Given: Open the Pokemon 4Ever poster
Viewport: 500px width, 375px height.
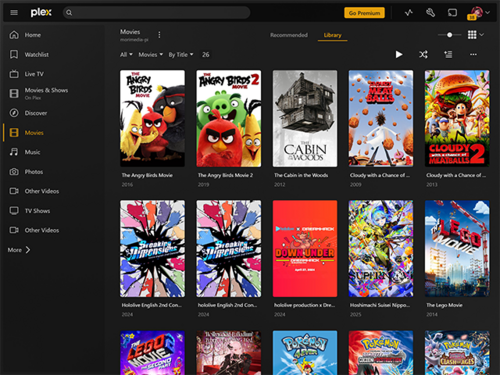Looking at the screenshot, I should 305,353.
